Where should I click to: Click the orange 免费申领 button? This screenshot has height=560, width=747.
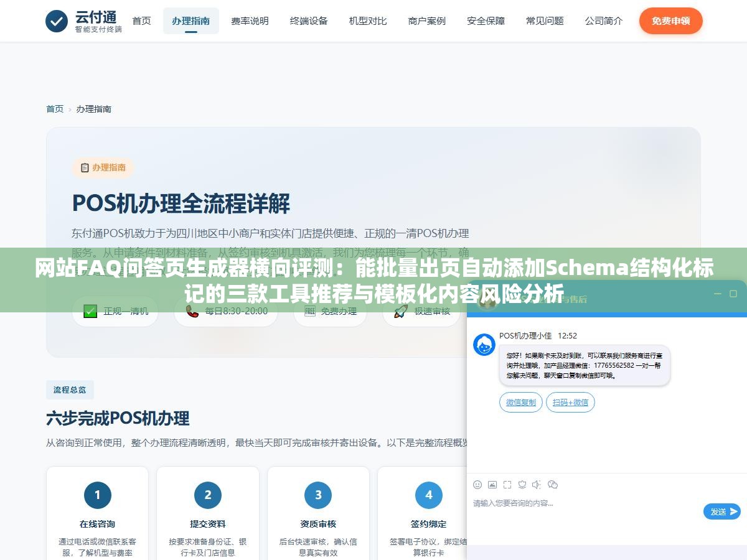671,21
